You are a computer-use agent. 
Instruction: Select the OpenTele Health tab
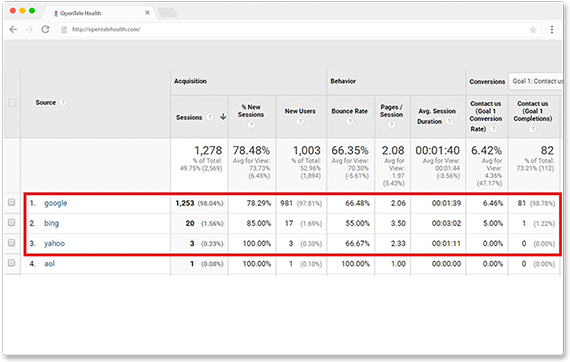pos(98,13)
